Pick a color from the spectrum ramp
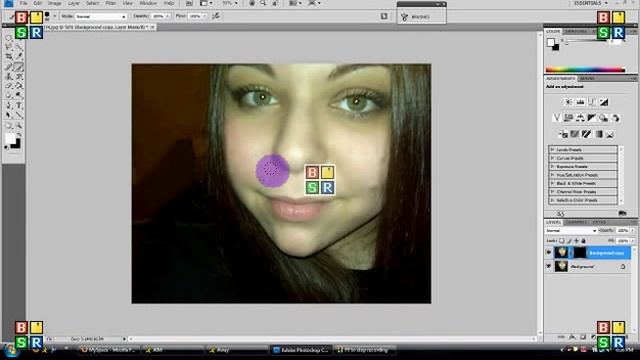 pos(585,70)
